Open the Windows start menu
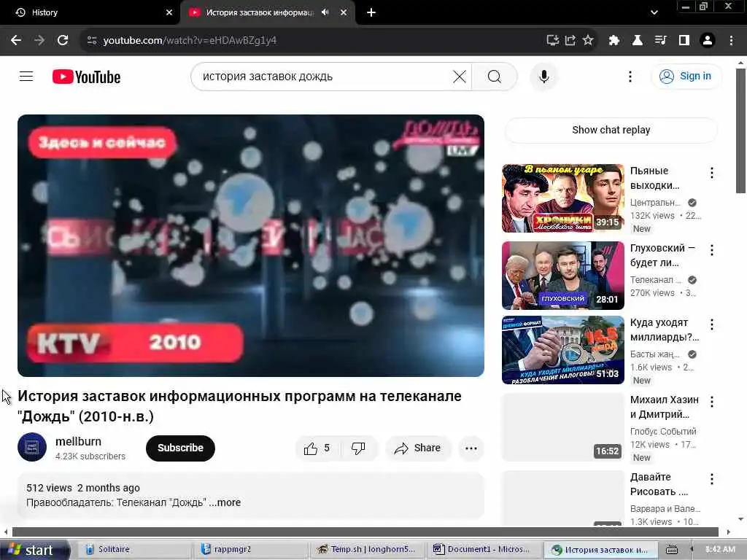 (34, 550)
